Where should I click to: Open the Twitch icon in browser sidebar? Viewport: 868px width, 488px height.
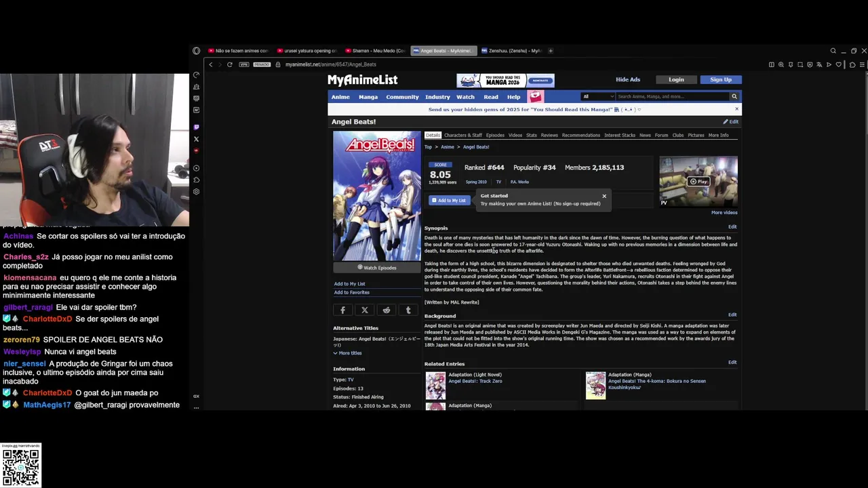coord(196,127)
